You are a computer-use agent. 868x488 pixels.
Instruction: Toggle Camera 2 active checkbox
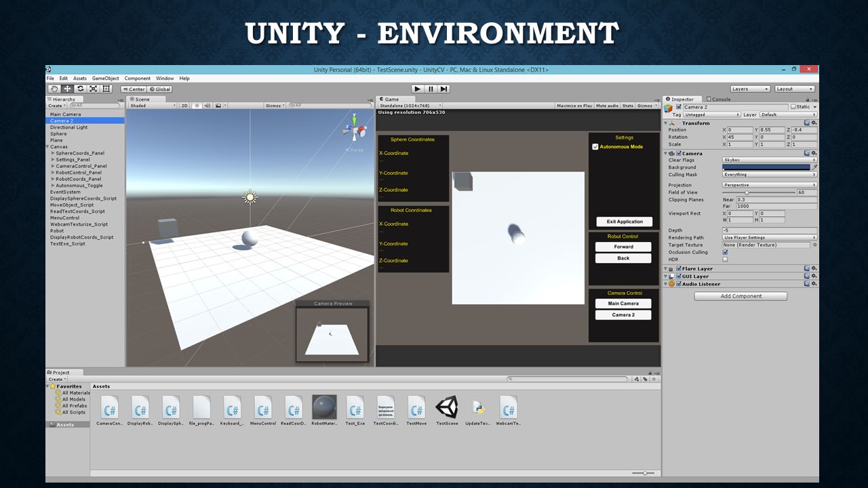[679, 107]
